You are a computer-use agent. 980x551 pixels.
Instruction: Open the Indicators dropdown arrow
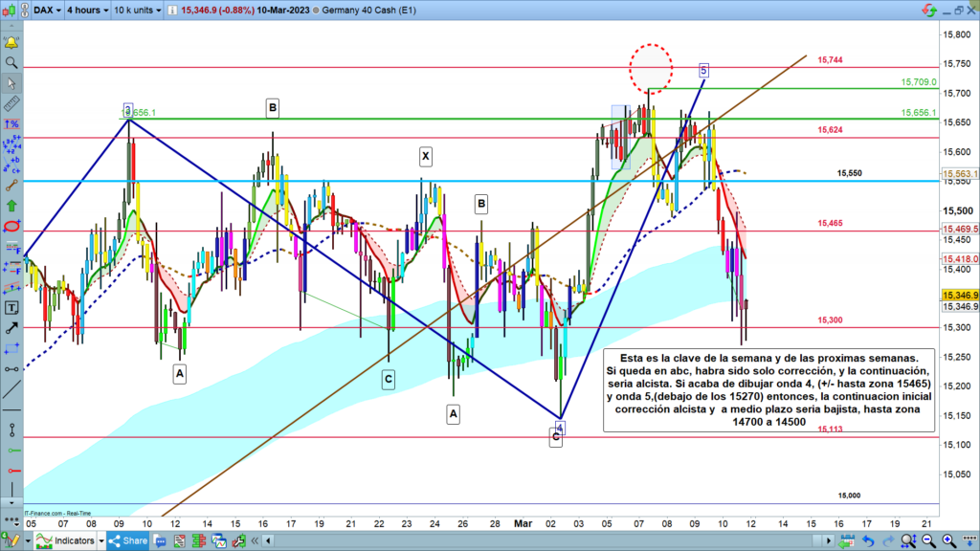coord(100,541)
